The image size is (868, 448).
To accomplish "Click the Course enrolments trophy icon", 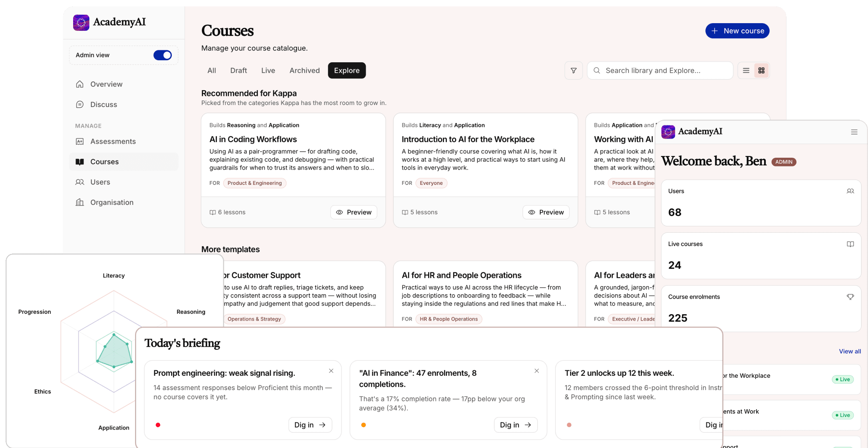I will (x=850, y=297).
